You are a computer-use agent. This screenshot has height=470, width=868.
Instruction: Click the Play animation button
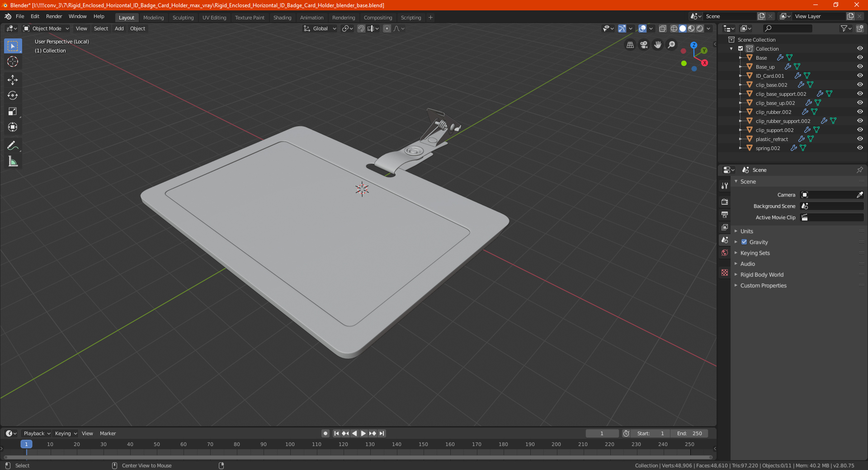(x=363, y=433)
